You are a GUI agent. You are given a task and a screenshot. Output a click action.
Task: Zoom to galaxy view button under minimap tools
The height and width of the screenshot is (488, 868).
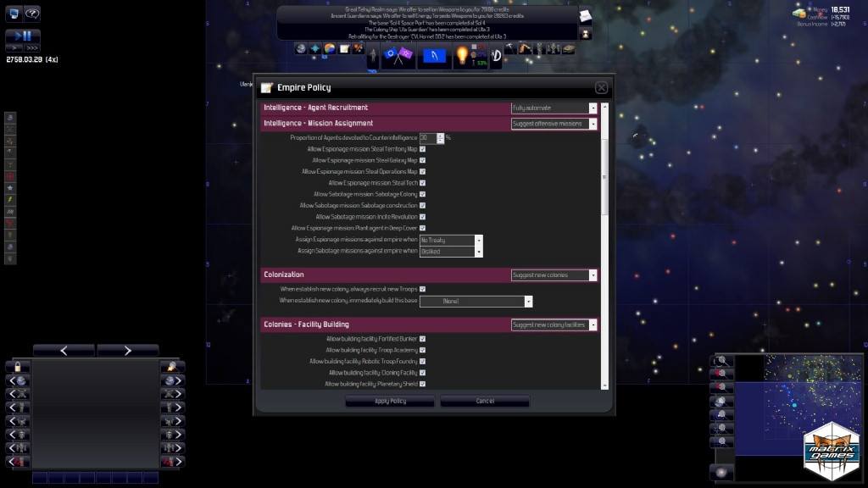pyautogui.click(x=722, y=473)
